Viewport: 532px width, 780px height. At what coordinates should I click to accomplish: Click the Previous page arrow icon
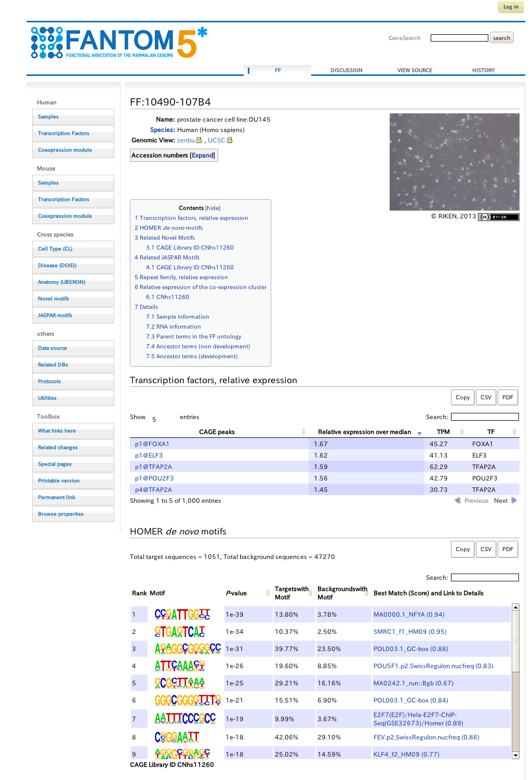pyautogui.click(x=458, y=500)
